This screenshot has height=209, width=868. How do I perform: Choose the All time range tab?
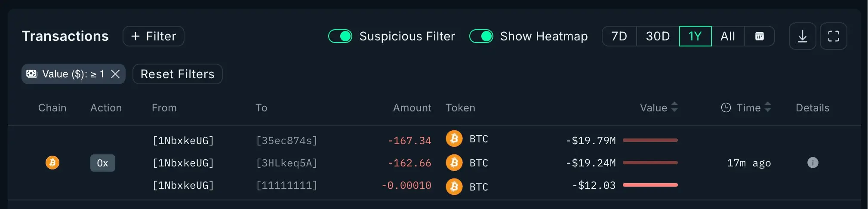click(x=728, y=36)
